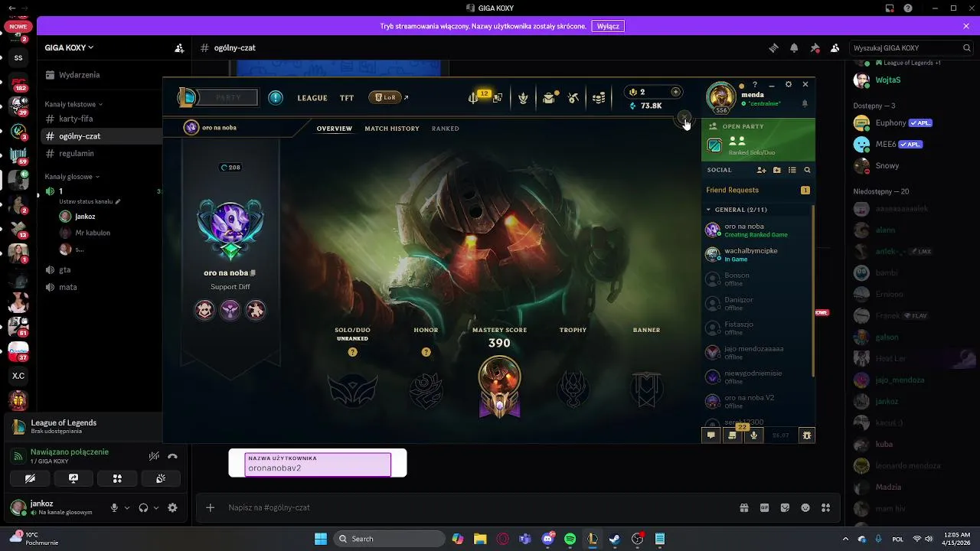Viewport: 980px width, 551px height.
Task: Toggle Discord member list visibility
Action: 835,47
